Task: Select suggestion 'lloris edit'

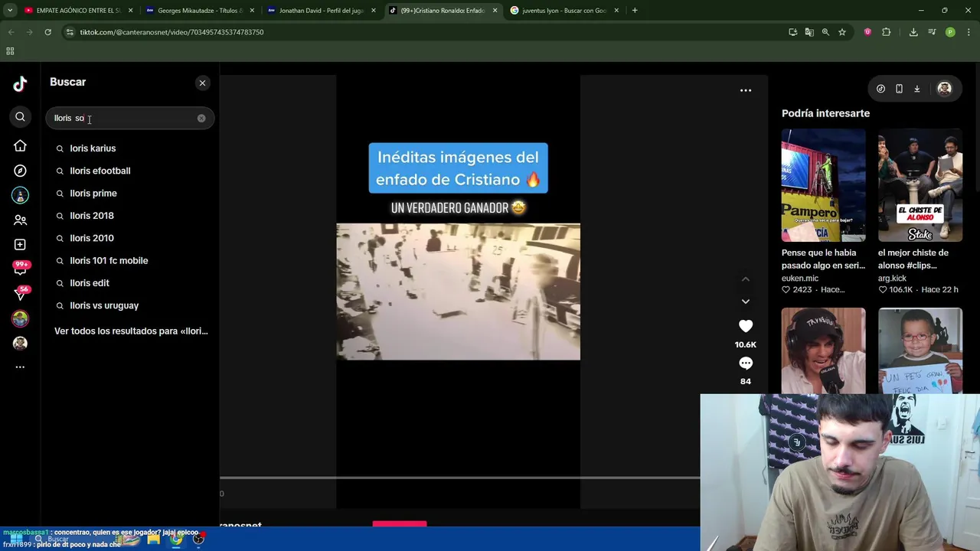Action: [x=130, y=283]
